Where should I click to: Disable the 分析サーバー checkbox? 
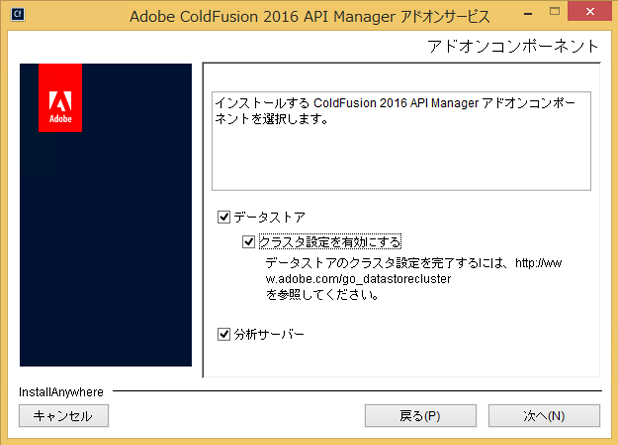[x=223, y=334]
